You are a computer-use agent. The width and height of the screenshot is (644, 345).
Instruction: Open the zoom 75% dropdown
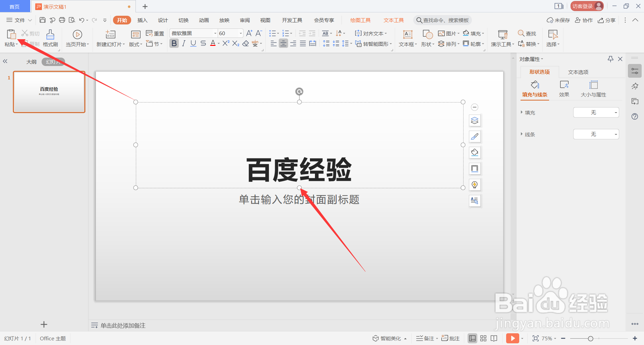(x=549, y=338)
